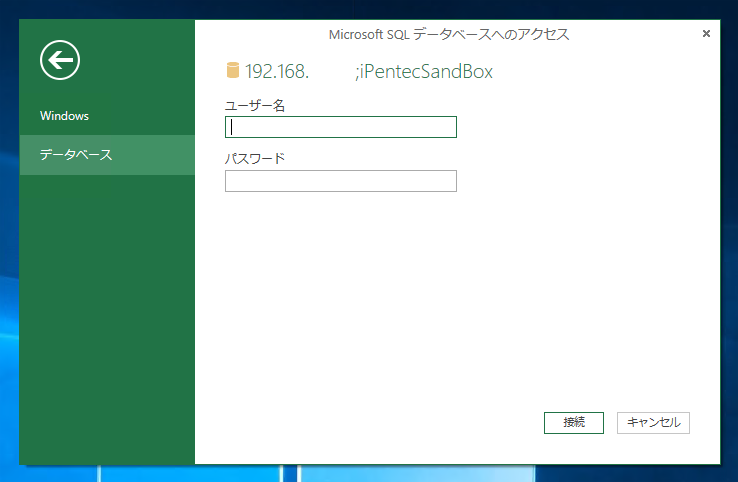The height and width of the screenshot is (482, 738).
Task: Click the キャンセル button
Action: tap(653, 423)
